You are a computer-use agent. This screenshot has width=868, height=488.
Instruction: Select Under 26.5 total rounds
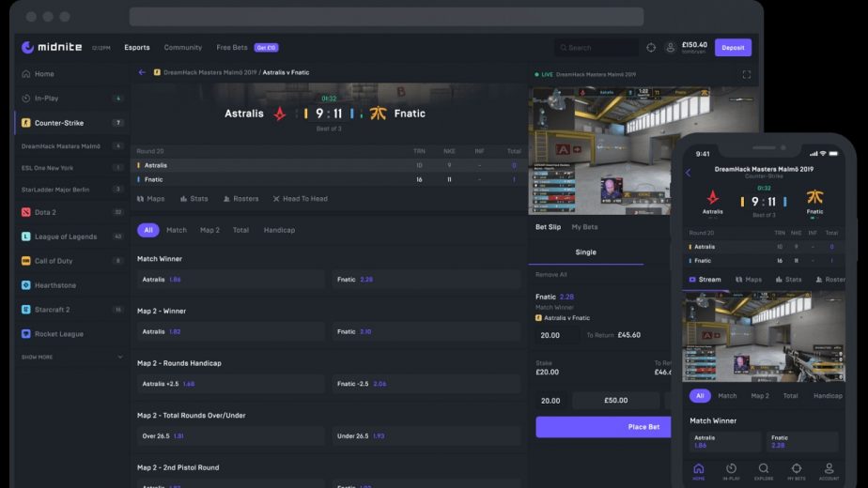coord(426,436)
